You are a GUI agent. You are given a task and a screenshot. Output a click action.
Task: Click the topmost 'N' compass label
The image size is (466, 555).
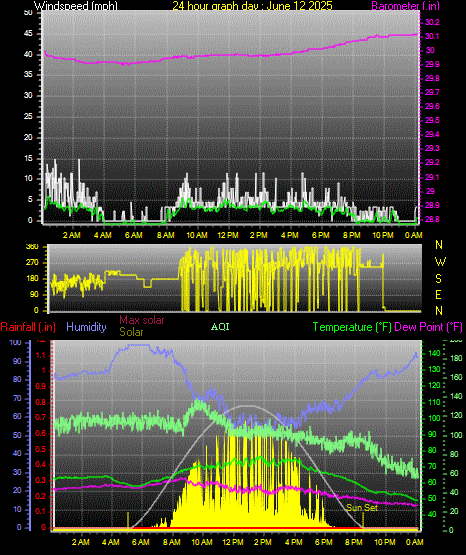click(439, 245)
